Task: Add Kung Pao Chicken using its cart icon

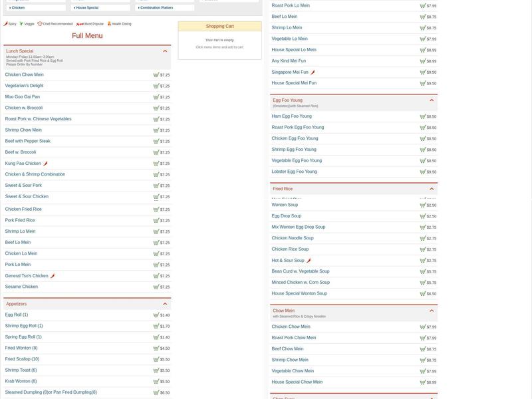Action: pyautogui.click(x=156, y=164)
